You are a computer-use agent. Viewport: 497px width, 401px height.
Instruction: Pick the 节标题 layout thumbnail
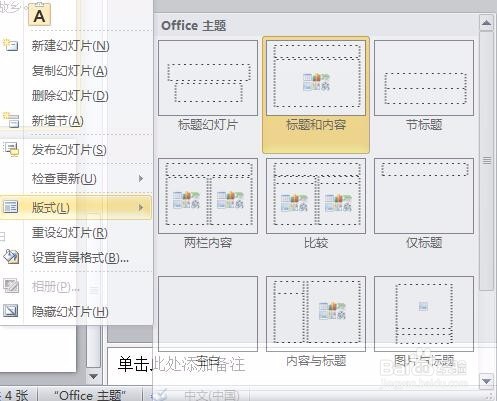[424, 78]
